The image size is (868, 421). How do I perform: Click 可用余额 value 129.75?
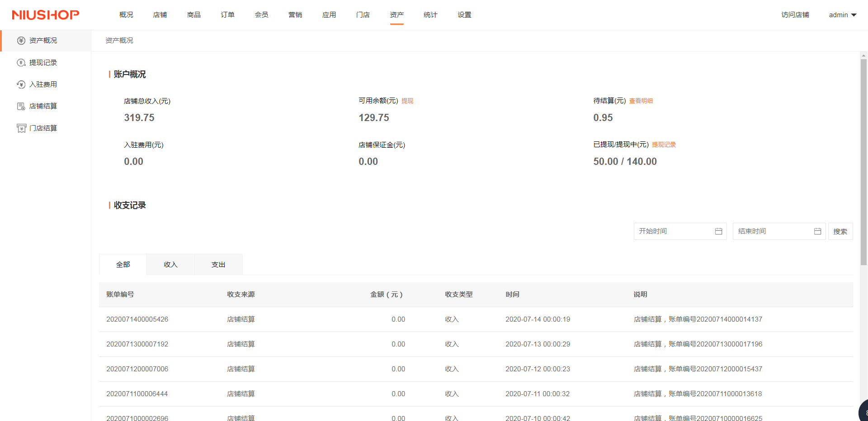pos(374,118)
